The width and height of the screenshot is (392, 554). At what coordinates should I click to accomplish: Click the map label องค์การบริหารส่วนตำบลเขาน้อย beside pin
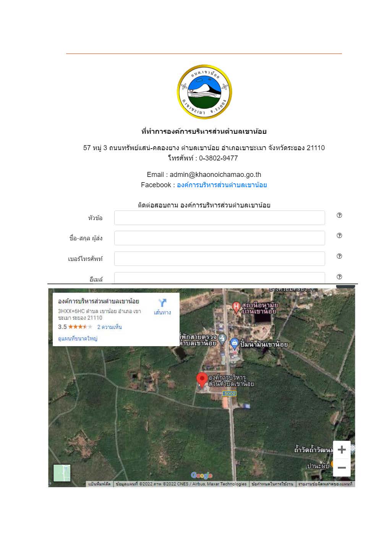click(231, 381)
